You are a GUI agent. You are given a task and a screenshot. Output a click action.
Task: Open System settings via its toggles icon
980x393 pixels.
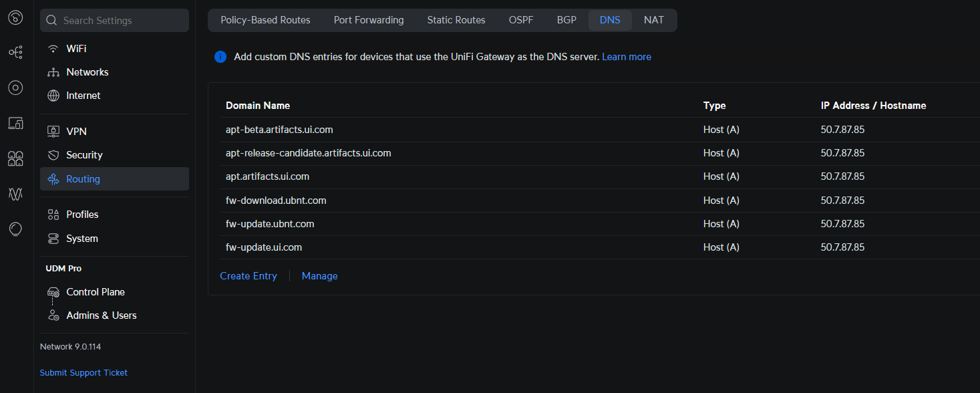click(53, 239)
